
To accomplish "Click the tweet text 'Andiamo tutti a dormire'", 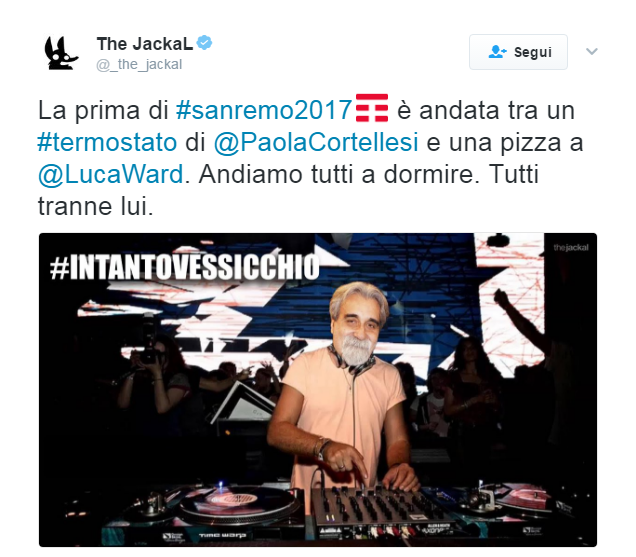I will (x=335, y=174).
